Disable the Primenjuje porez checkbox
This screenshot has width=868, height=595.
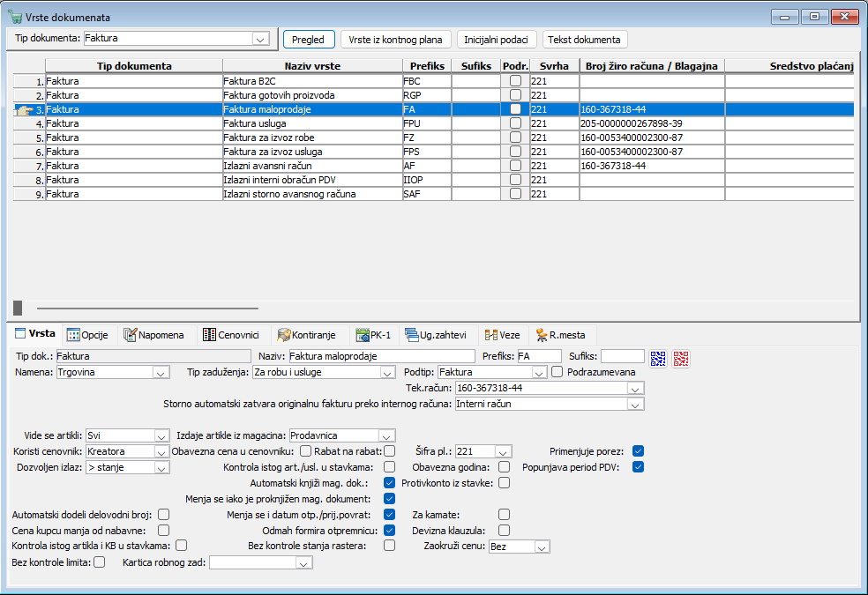click(638, 451)
